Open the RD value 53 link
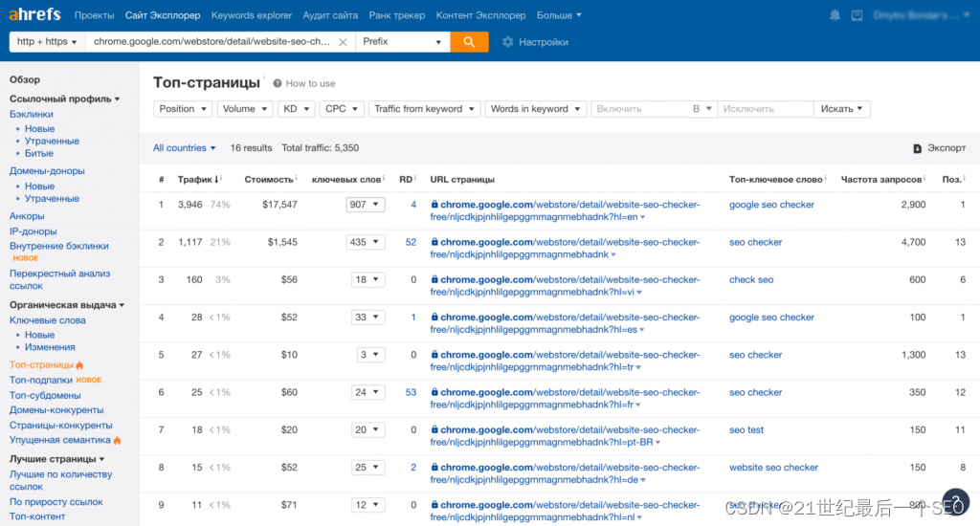The height and width of the screenshot is (526, 980). [411, 392]
